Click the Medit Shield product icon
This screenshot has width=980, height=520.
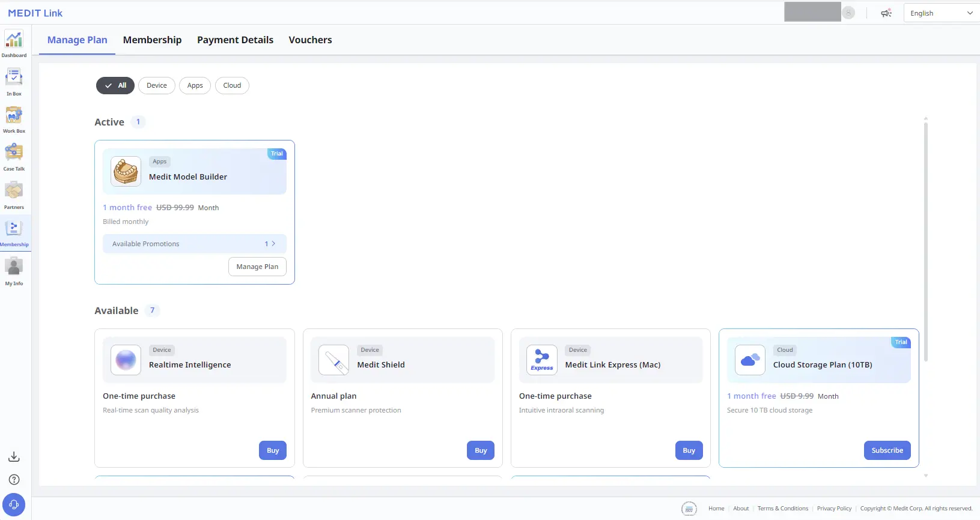click(333, 360)
